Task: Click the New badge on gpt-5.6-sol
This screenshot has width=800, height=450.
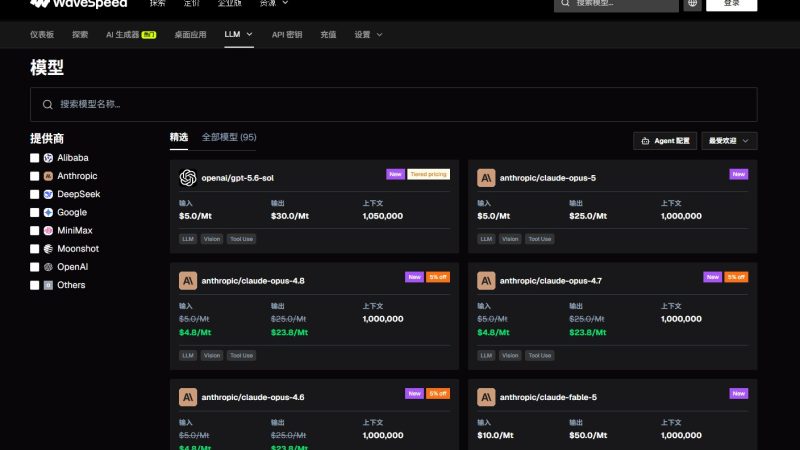Action: pos(395,174)
